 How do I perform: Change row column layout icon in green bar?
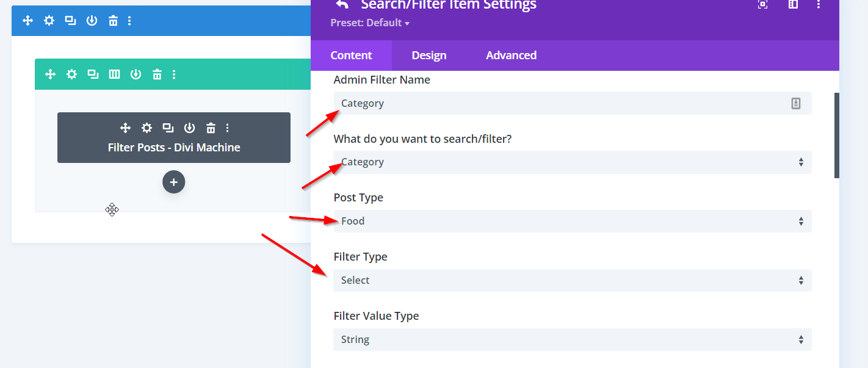[x=114, y=74]
